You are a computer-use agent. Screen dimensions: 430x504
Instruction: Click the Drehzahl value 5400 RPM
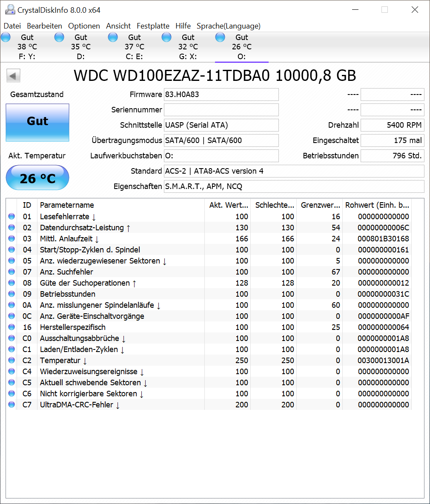tap(393, 125)
